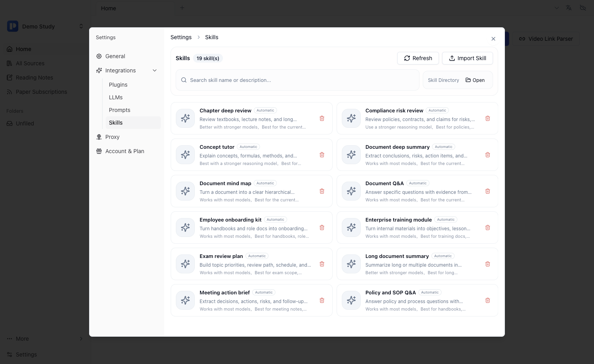The width and height of the screenshot is (594, 364).
Task: Delete the Compliance risk review skill
Action: [487, 118]
